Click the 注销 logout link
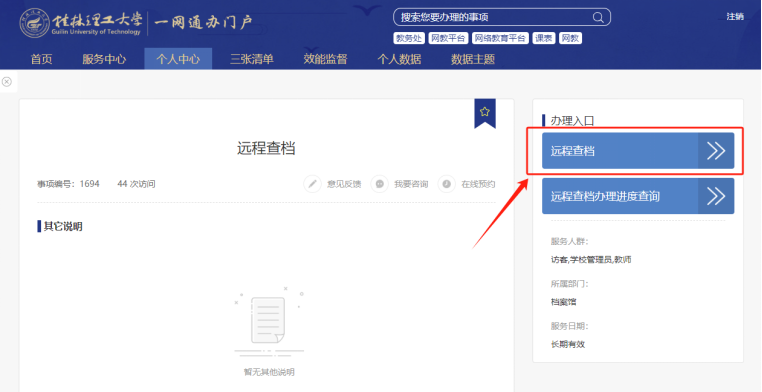This screenshot has width=762, height=392. point(735,17)
